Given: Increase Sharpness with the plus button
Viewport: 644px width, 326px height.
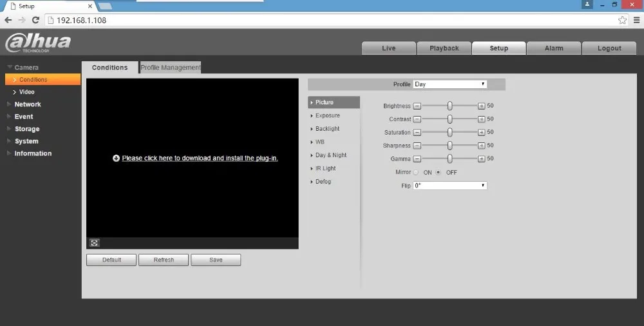Looking at the screenshot, I should click(481, 146).
